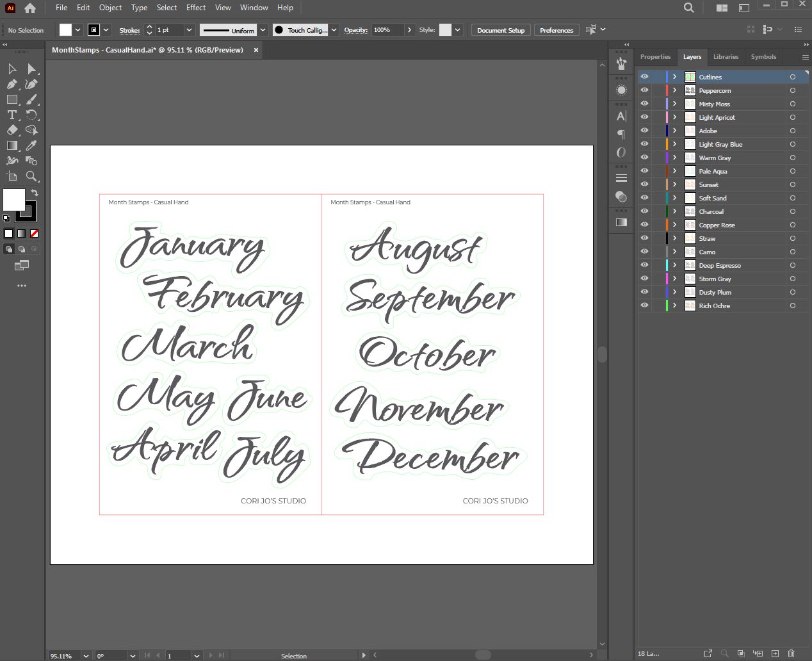Select the Eyedropper tool
The width and height of the screenshot is (812, 661).
pyautogui.click(x=31, y=145)
